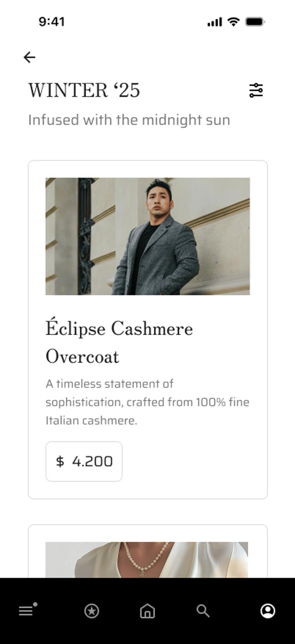The width and height of the screenshot is (295, 644).
Task: Open the hamburger menu in bottom bar
Action: [26, 611]
